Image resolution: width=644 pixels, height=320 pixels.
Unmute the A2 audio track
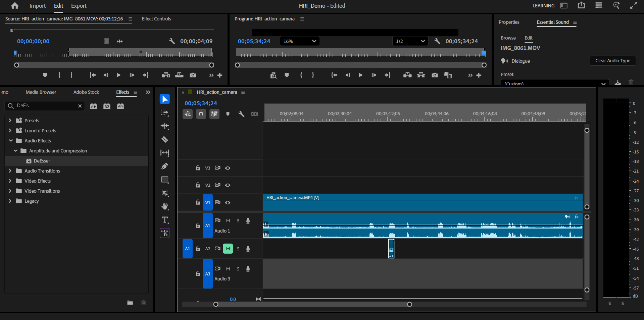(x=228, y=249)
